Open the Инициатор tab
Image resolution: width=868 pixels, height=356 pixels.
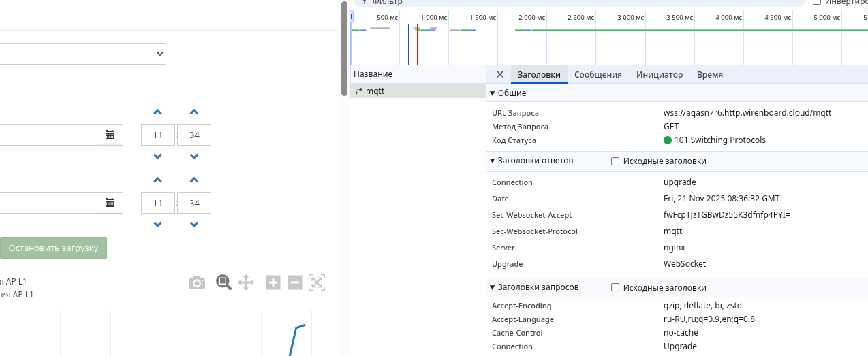(x=659, y=75)
